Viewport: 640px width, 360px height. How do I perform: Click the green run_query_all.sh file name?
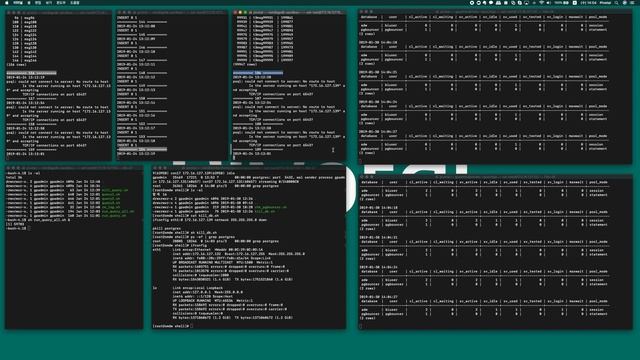pos(118,211)
